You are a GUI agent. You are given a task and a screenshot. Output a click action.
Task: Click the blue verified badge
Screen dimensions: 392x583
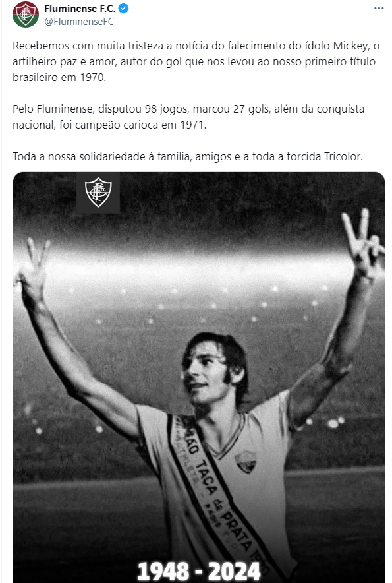click(123, 8)
